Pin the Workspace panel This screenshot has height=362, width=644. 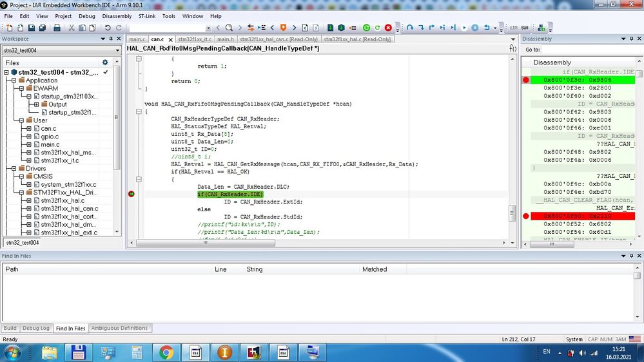(111, 39)
